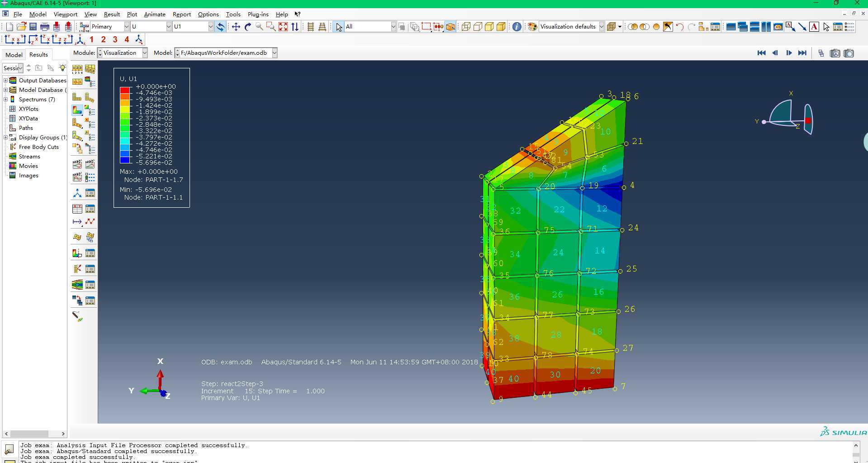Open the Plug-ins menu
Image resolution: width=868 pixels, height=463 pixels.
(x=258, y=14)
